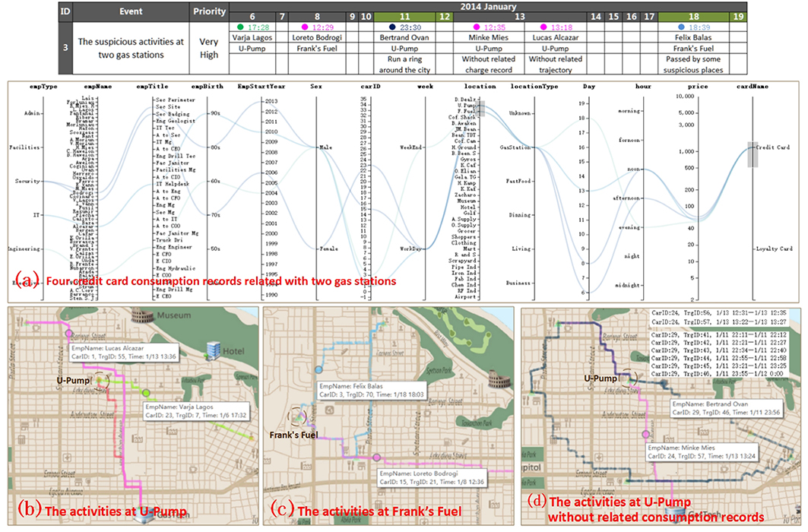Click the Credit Card tick on cardName axis

pyautogui.click(x=772, y=147)
